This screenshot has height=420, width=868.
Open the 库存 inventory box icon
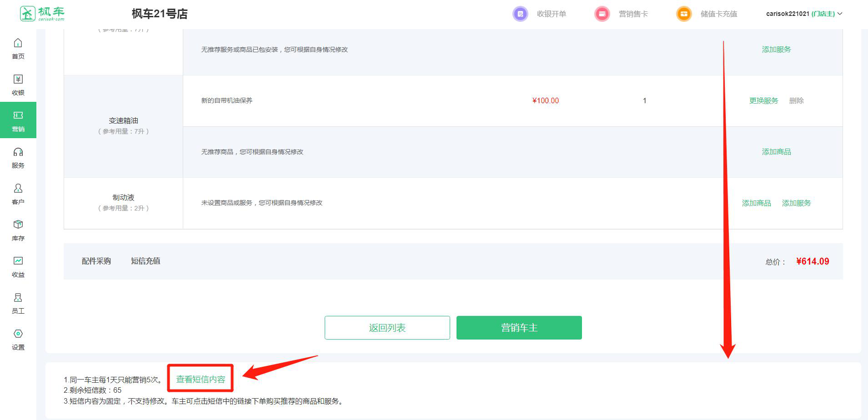point(18,225)
